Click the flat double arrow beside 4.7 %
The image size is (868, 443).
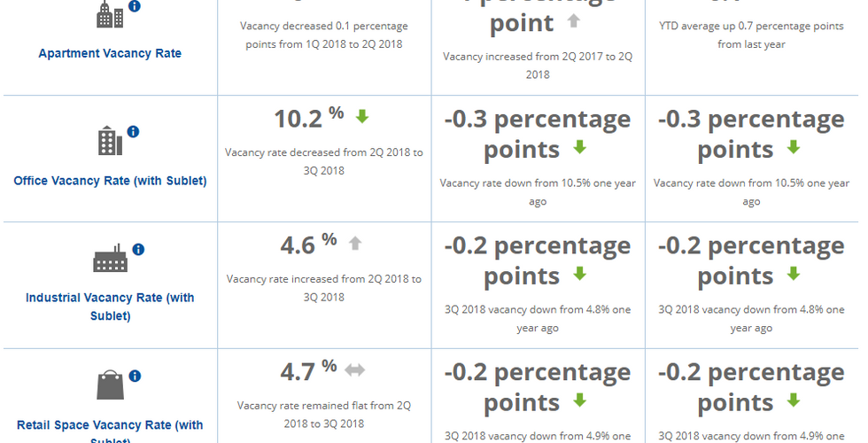[x=354, y=369]
